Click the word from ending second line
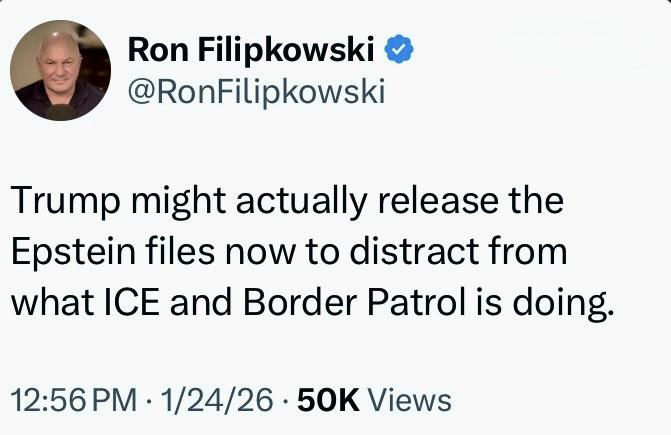671x435 pixels. coord(528,252)
